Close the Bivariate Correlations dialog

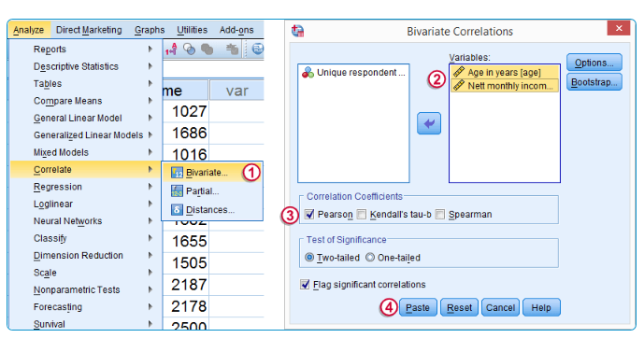click(619, 28)
